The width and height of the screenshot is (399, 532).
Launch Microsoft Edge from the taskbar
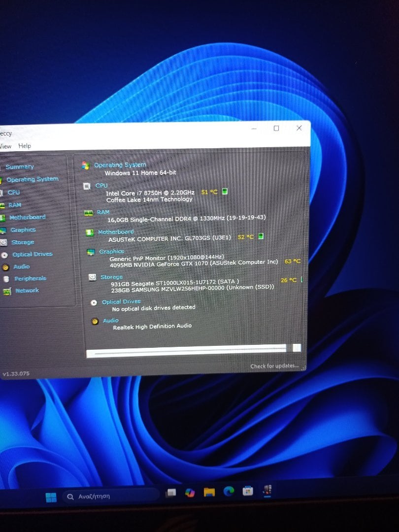[x=229, y=491]
